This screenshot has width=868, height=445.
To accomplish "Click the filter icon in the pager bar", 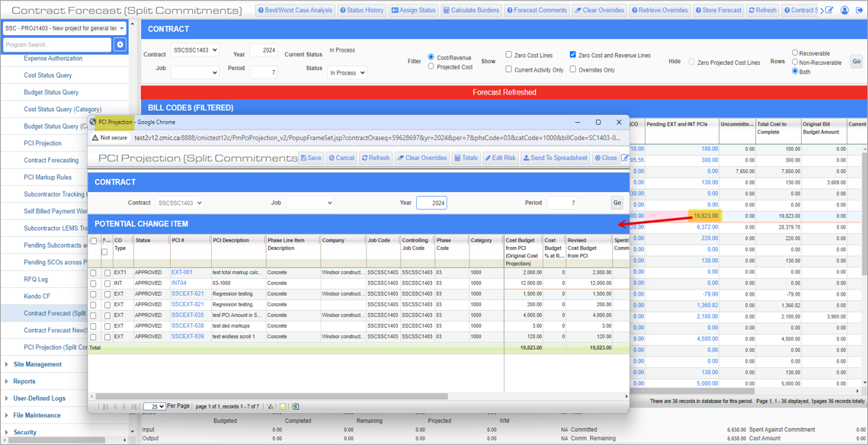I will tap(271, 407).
